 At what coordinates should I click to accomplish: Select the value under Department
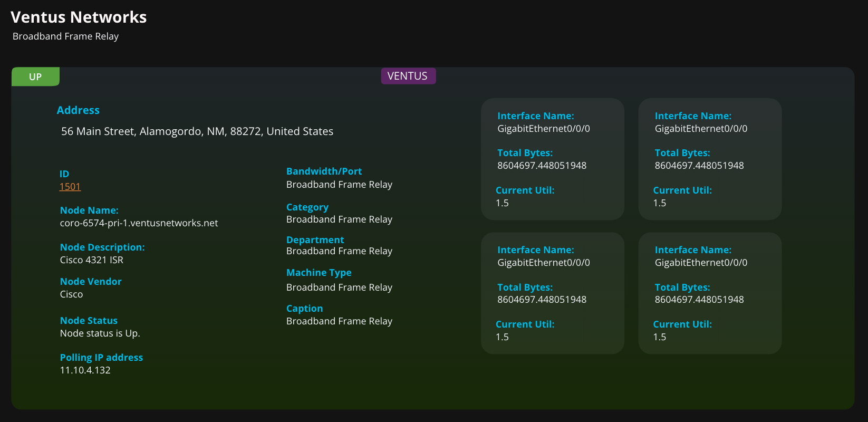[339, 251]
